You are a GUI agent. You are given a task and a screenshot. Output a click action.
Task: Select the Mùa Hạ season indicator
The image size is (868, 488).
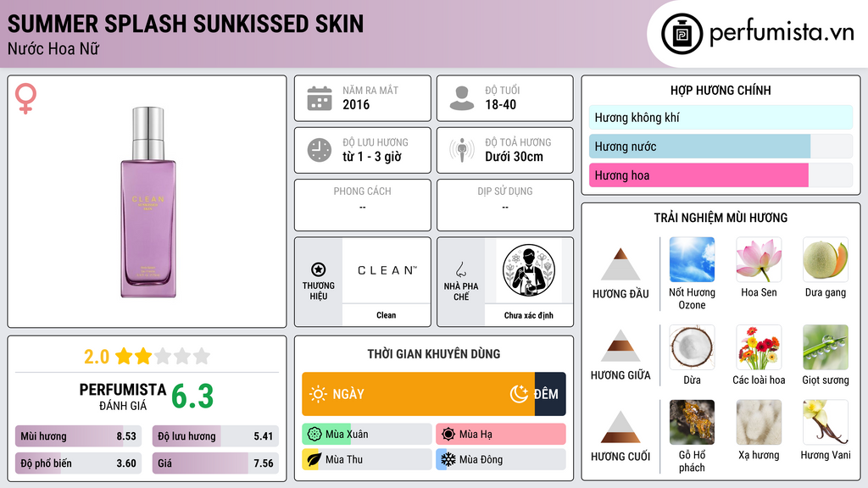click(500, 435)
